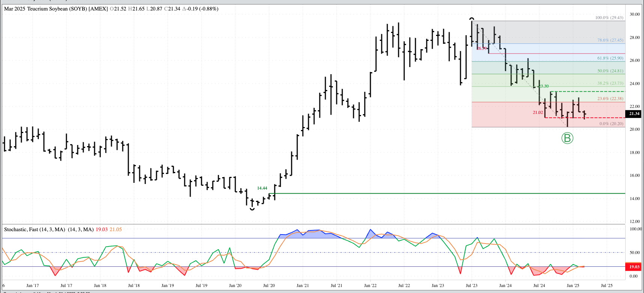This screenshot has width=644, height=293.
Task: Select the 100.0% (29.43) Fibonacci level label
Action: (609, 18)
